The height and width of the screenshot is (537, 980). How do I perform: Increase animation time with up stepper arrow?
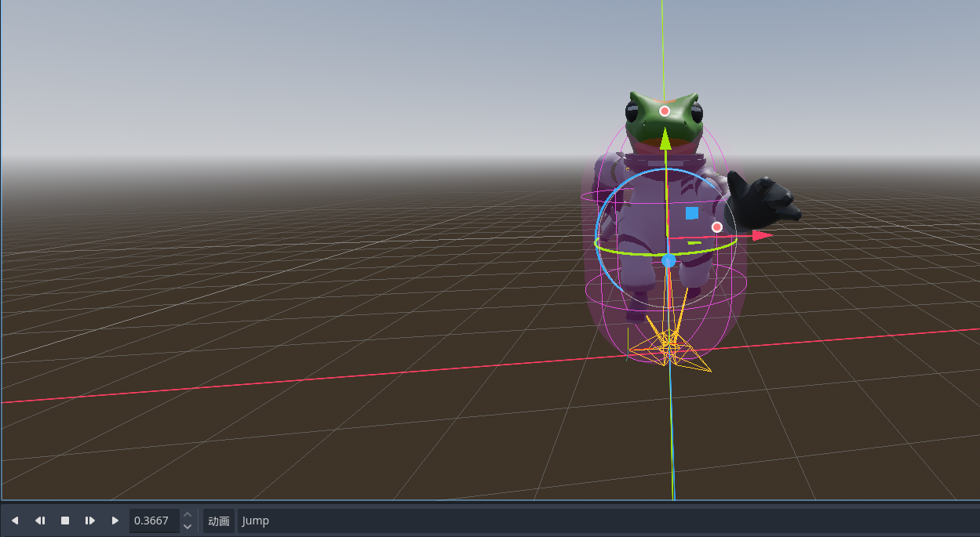[x=188, y=514]
